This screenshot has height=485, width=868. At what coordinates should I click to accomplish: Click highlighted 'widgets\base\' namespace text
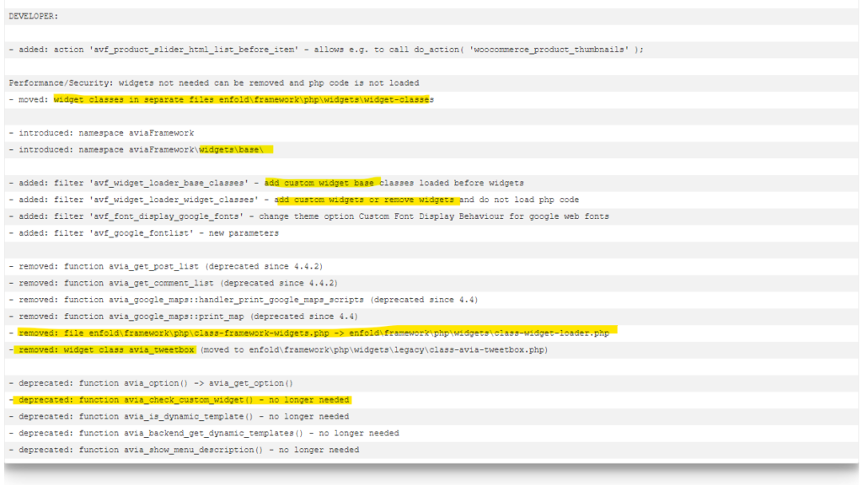(x=237, y=150)
